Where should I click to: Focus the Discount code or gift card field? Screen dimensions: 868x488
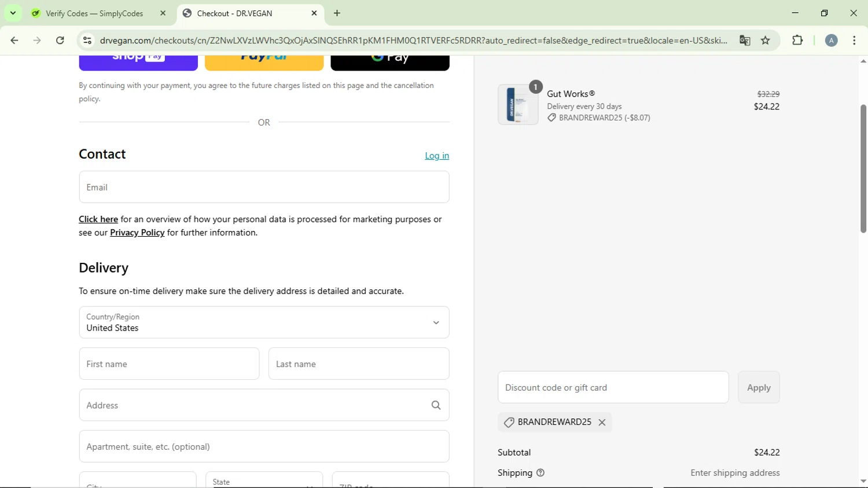(x=613, y=387)
